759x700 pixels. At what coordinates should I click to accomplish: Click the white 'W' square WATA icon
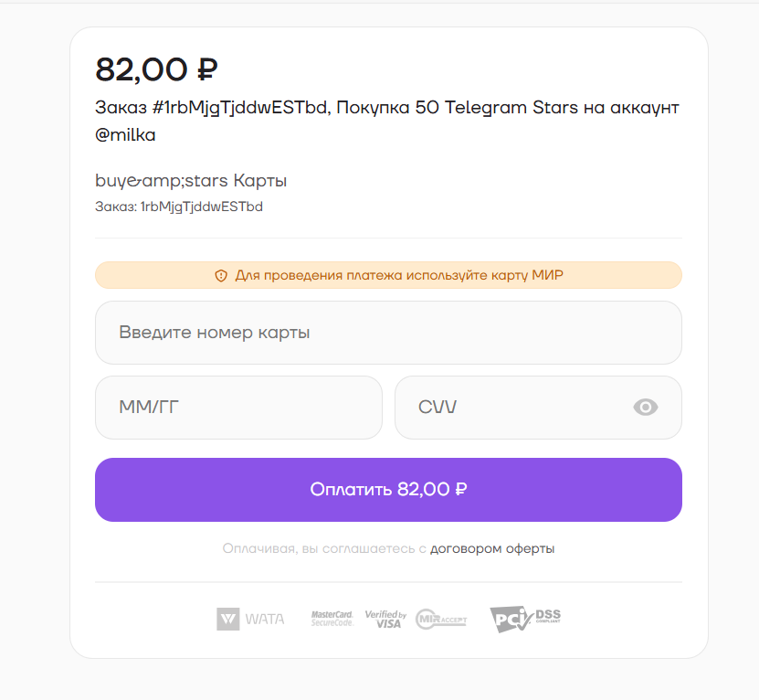point(227,619)
